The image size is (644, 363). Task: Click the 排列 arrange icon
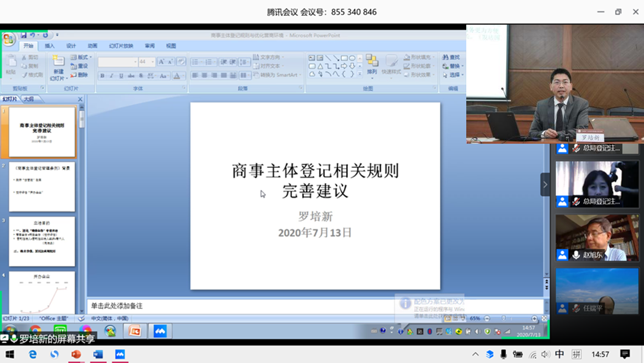(x=372, y=61)
